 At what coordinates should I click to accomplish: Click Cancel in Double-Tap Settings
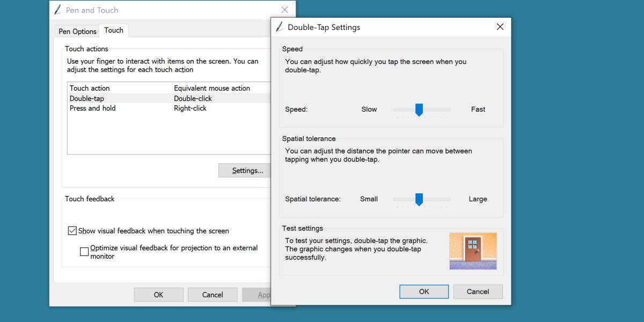478,291
